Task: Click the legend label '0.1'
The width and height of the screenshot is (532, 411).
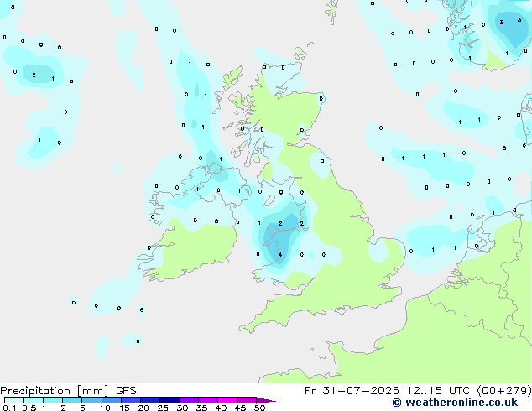Action: click(x=9, y=408)
